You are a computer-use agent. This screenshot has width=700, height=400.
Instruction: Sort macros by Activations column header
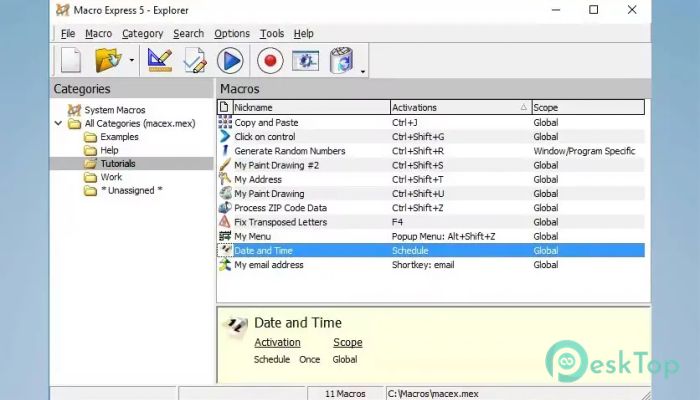click(461, 107)
